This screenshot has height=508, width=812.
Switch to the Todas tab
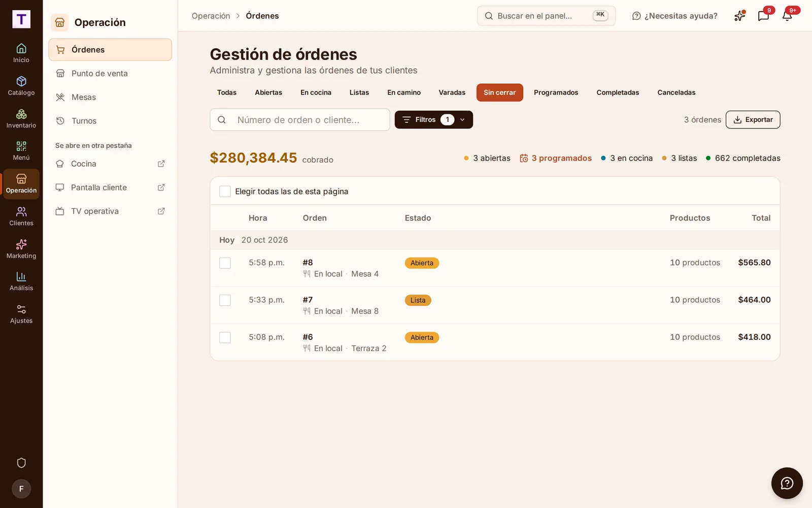pyautogui.click(x=227, y=92)
